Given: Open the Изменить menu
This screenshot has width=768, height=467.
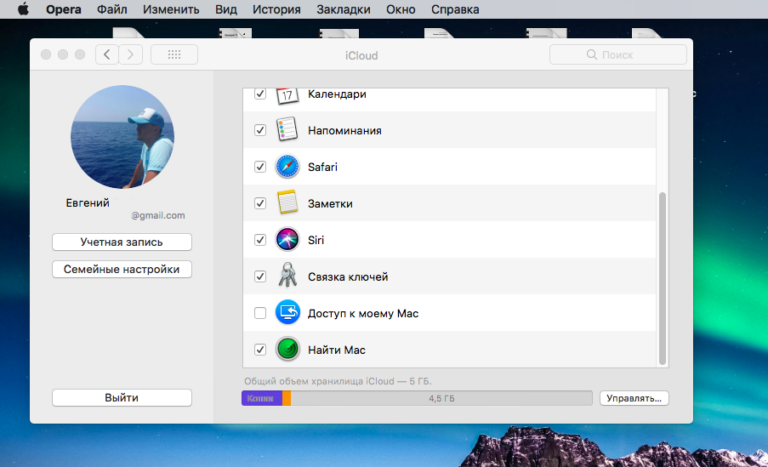Looking at the screenshot, I should (x=171, y=9).
